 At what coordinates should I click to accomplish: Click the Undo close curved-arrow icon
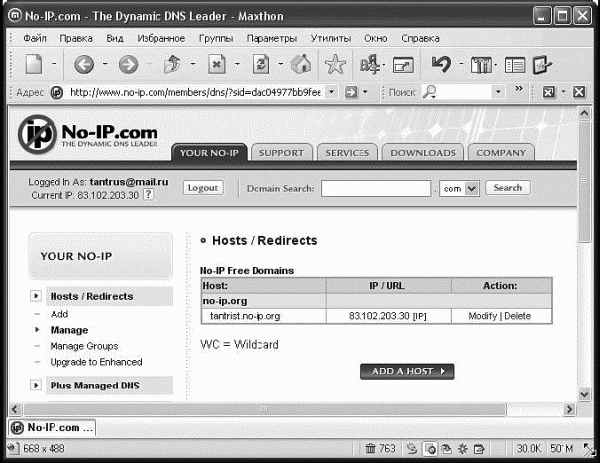(x=441, y=64)
